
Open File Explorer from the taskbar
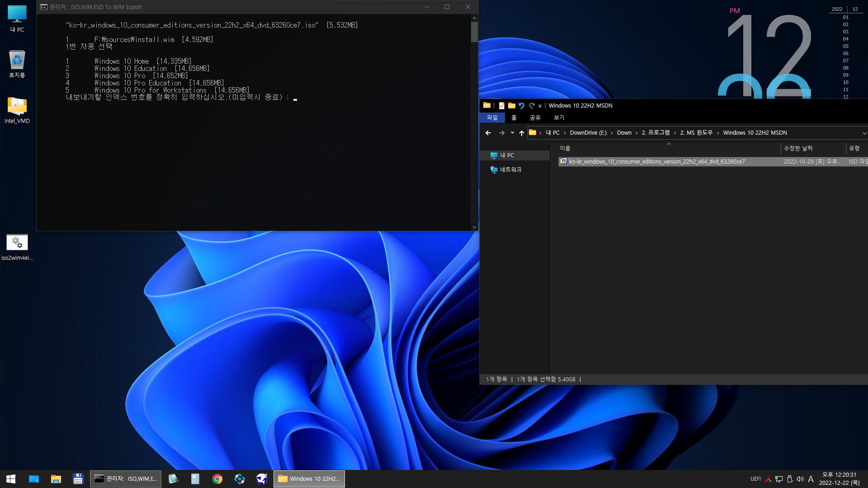(x=56, y=479)
